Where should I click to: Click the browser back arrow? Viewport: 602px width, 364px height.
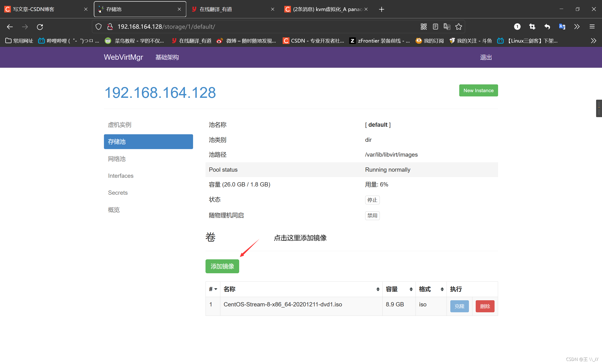pyautogui.click(x=10, y=27)
